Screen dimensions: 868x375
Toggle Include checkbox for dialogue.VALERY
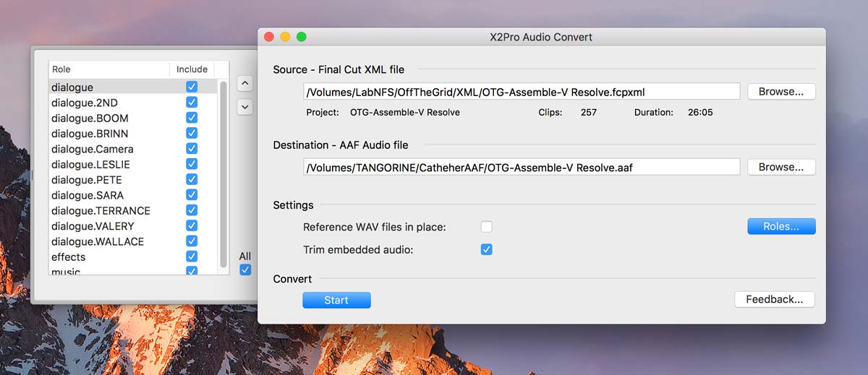[192, 225]
